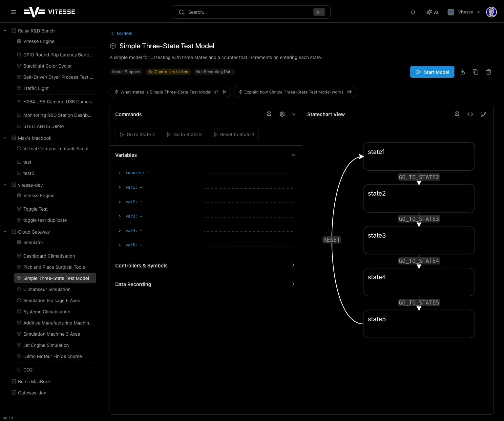Viewport: 504px width, 421px height.
Task: Select state1 node in statechart
Action: click(419, 157)
